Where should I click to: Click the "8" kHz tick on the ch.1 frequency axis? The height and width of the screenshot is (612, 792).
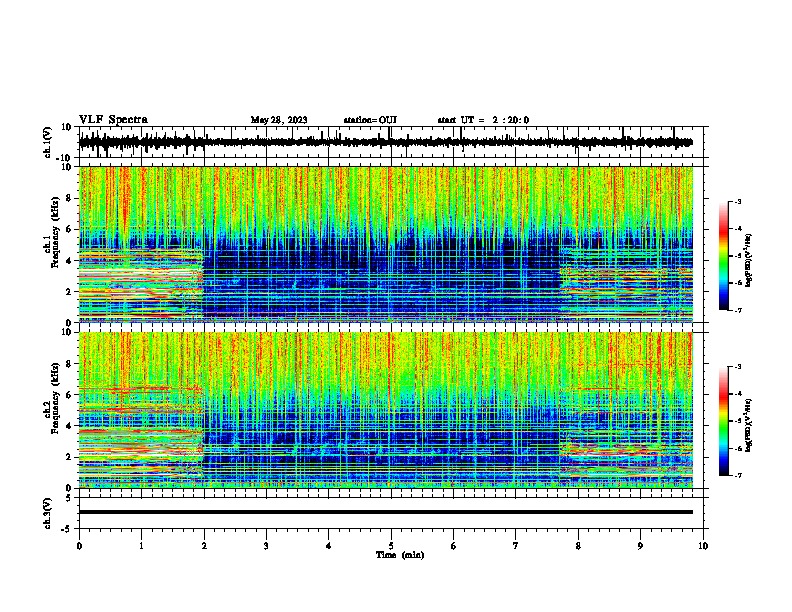70,198
